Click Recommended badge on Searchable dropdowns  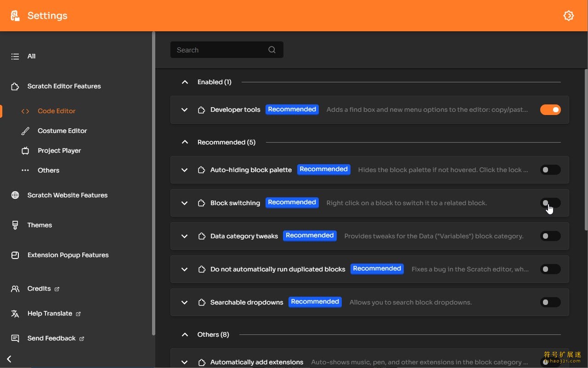tap(315, 302)
